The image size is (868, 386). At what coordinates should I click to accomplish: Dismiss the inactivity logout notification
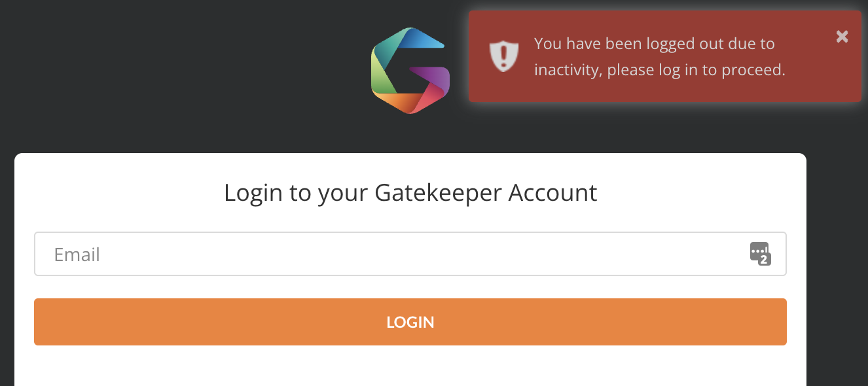point(842,37)
